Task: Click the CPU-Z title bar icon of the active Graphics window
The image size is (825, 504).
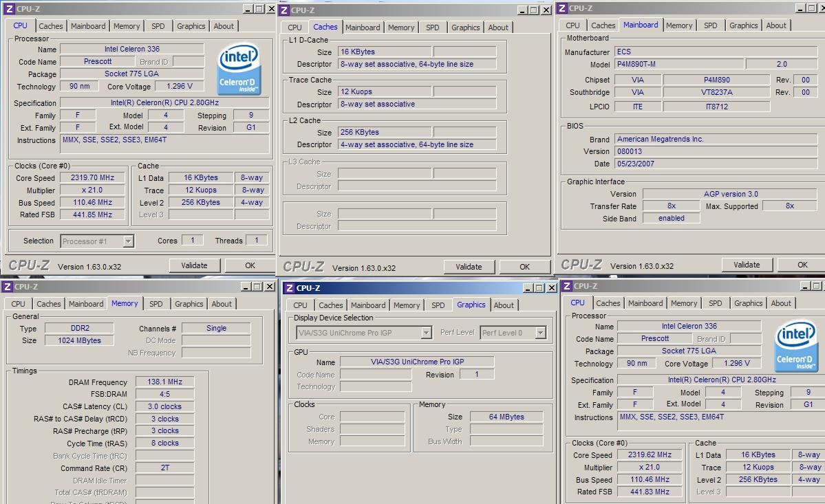Action: point(290,288)
